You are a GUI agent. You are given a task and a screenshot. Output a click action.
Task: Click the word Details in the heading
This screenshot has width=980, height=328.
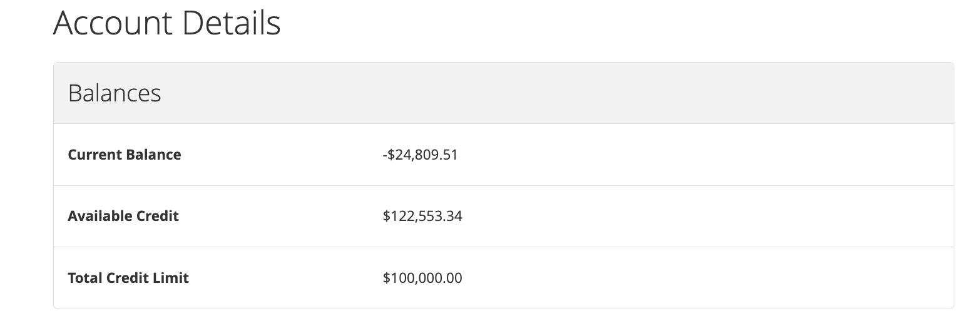coord(232,23)
